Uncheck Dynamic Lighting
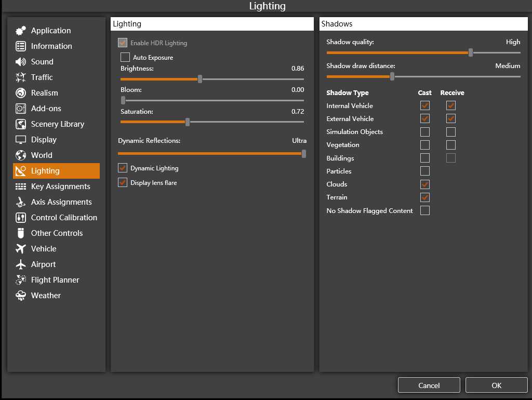532x400 pixels. tap(123, 168)
